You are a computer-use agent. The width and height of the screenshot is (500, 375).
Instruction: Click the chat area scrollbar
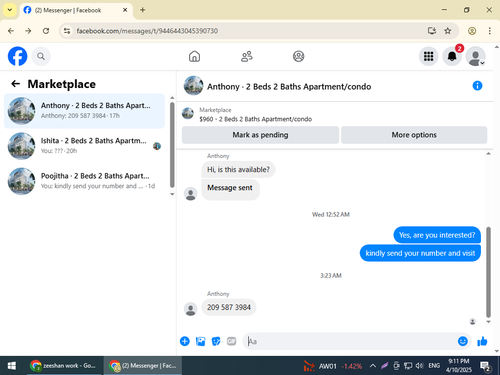(x=488, y=272)
